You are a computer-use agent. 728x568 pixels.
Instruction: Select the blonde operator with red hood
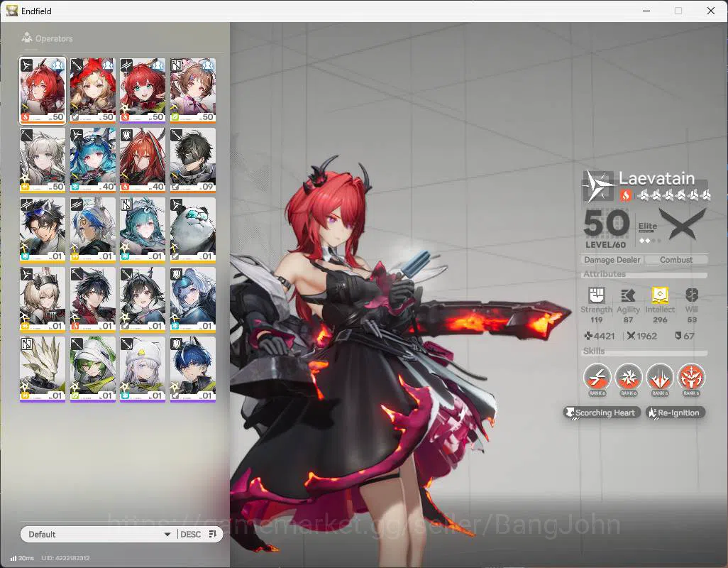tap(93, 90)
